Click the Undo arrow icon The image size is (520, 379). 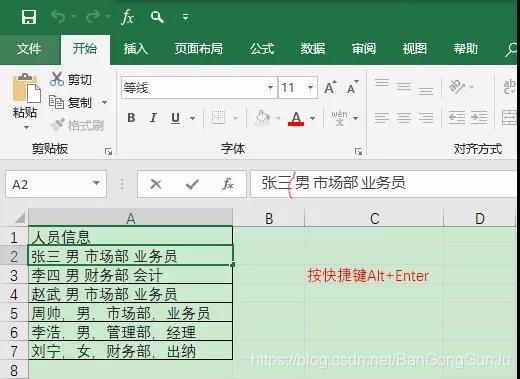(59, 16)
